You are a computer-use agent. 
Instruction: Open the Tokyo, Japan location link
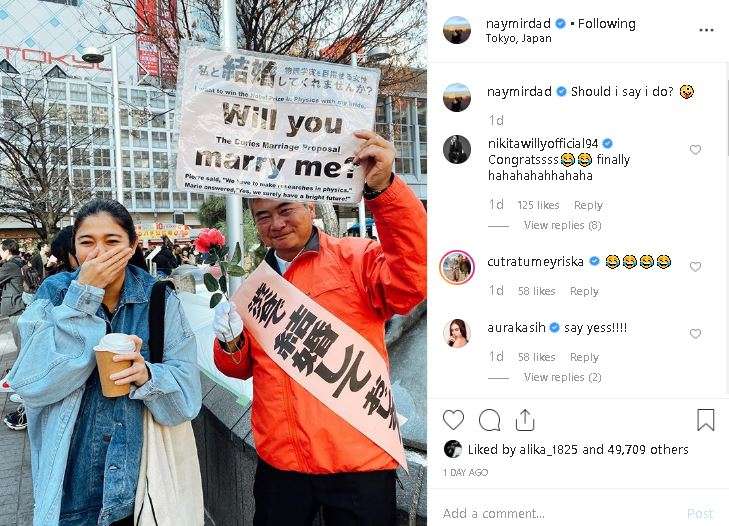click(518, 39)
